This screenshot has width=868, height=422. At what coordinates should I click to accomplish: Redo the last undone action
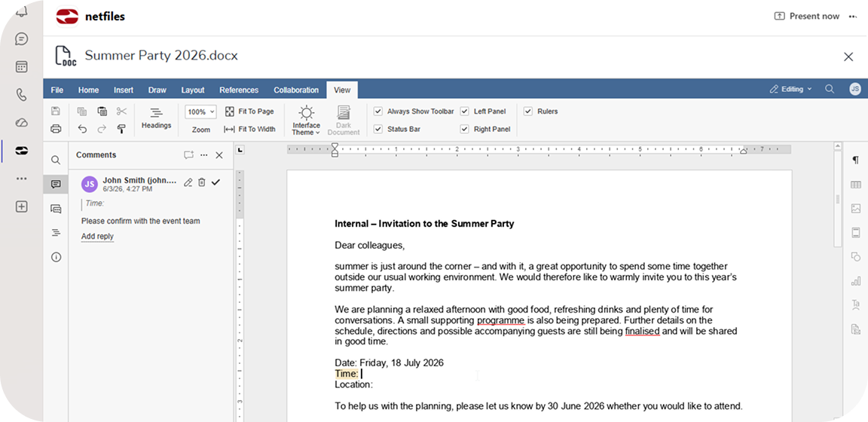pyautogui.click(x=102, y=129)
